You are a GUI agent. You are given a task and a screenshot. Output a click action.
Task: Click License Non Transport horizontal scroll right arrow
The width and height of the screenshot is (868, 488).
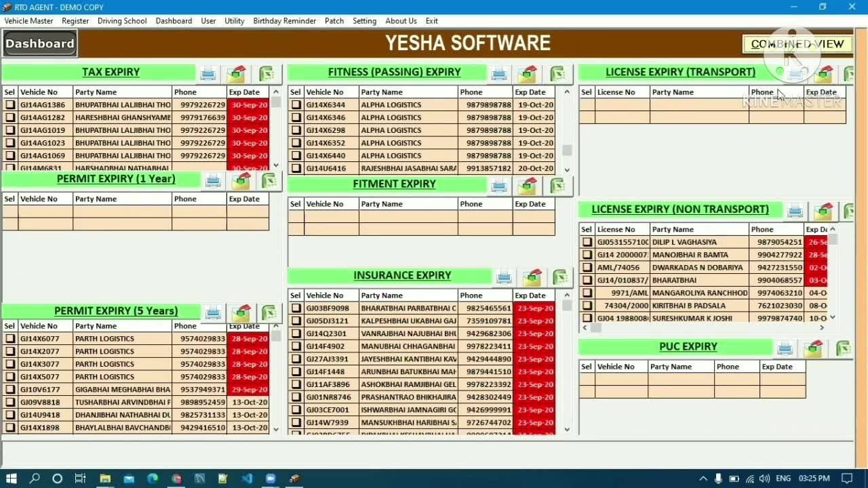click(x=822, y=328)
